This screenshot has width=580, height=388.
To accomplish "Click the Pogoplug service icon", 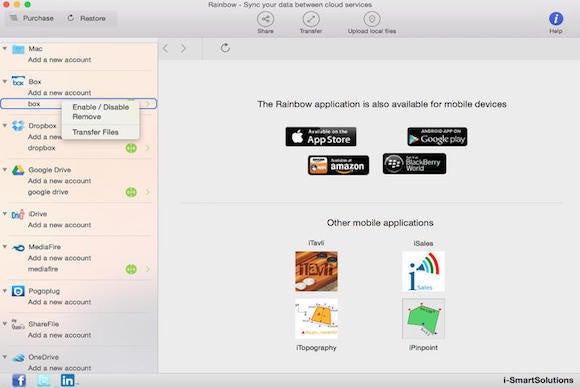I will (18, 291).
